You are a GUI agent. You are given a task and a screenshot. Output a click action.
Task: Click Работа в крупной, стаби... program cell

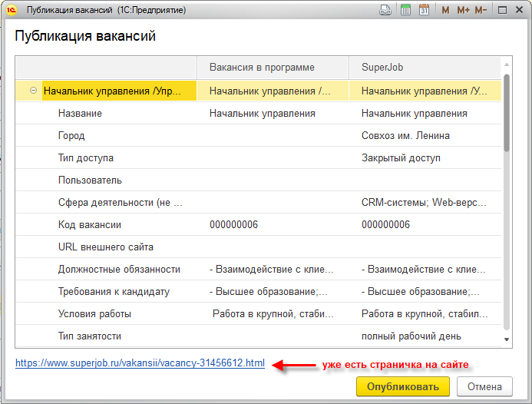click(x=273, y=313)
